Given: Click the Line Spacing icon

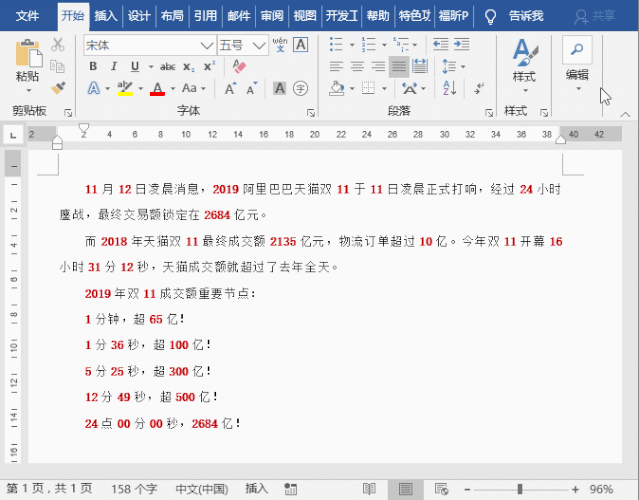Looking at the screenshot, I should click(449, 66).
